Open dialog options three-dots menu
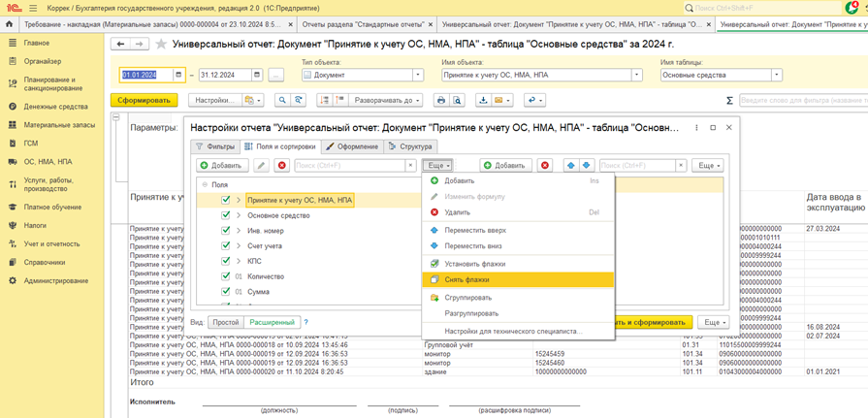868x418 pixels. point(696,127)
